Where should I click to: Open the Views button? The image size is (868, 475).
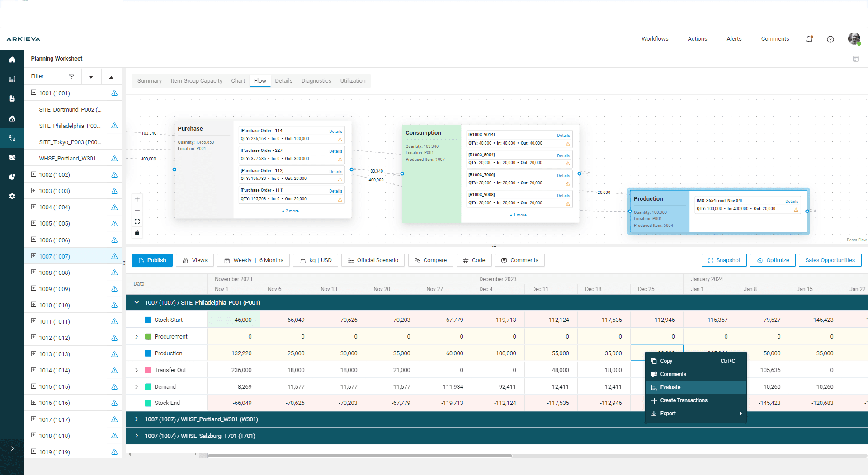pos(195,260)
